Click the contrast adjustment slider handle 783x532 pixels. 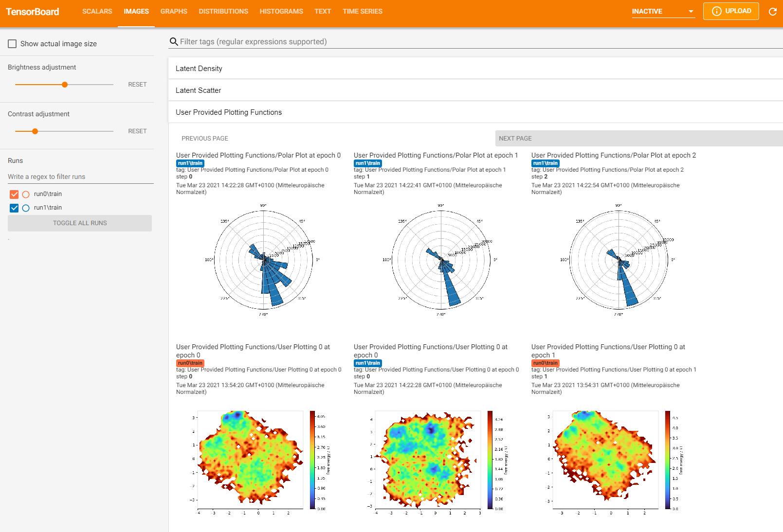tap(35, 131)
